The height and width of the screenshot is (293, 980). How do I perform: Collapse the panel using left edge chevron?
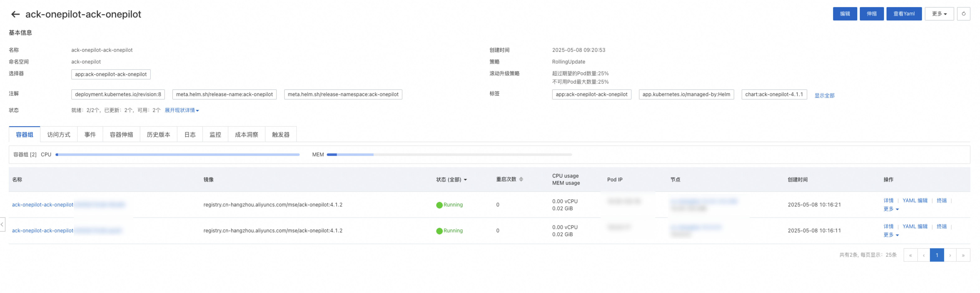coord(1,224)
